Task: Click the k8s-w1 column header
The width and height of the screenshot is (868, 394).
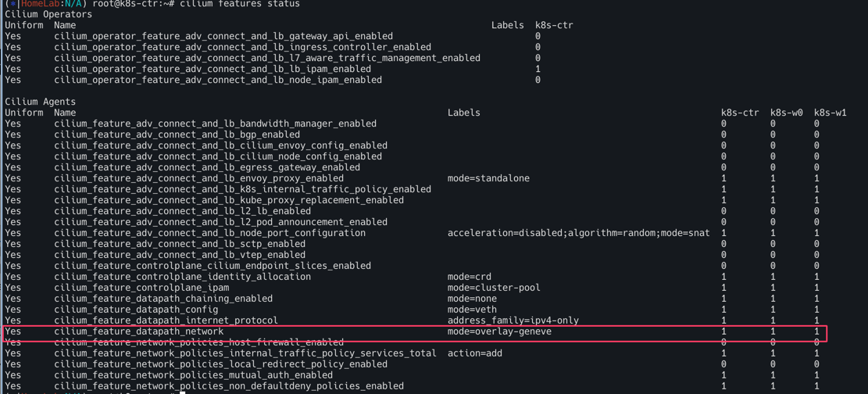Action: click(830, 113)
